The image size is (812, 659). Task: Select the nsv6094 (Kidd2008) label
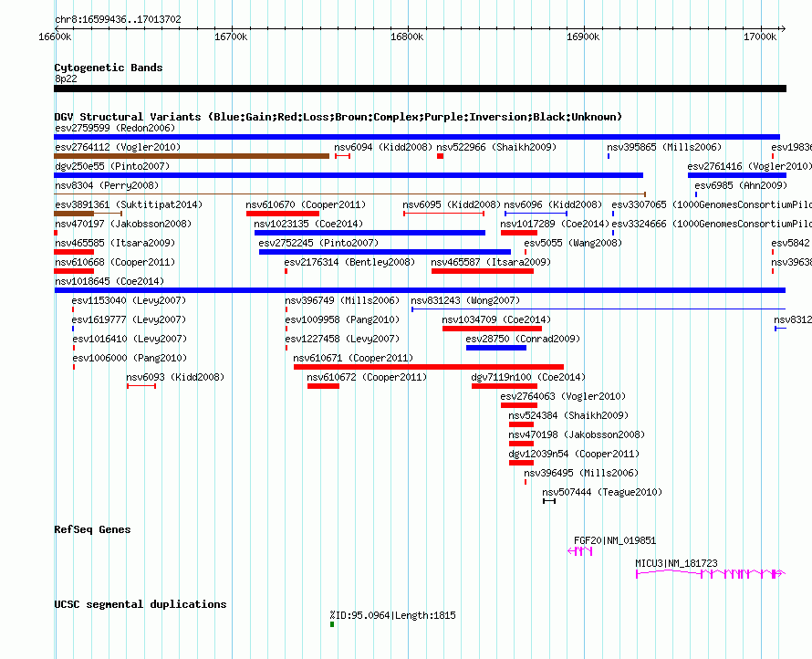pos(383,147)
